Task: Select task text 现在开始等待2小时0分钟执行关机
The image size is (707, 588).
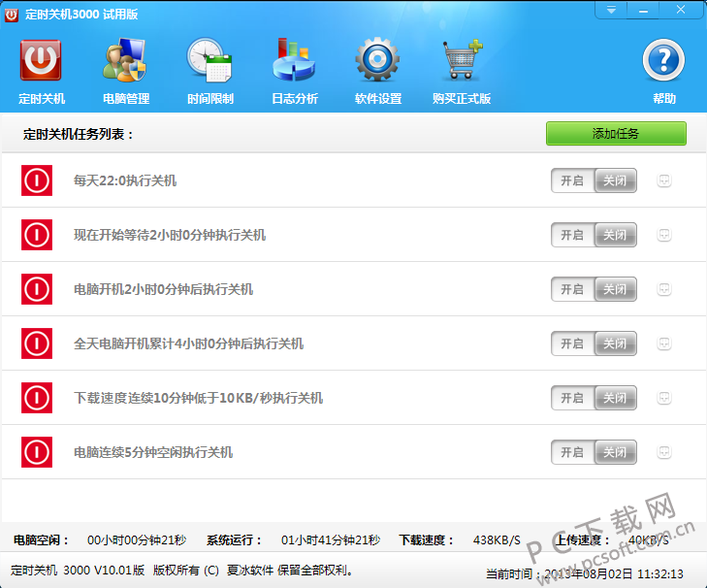Action: pyautogui.click(x=170, y=235)
